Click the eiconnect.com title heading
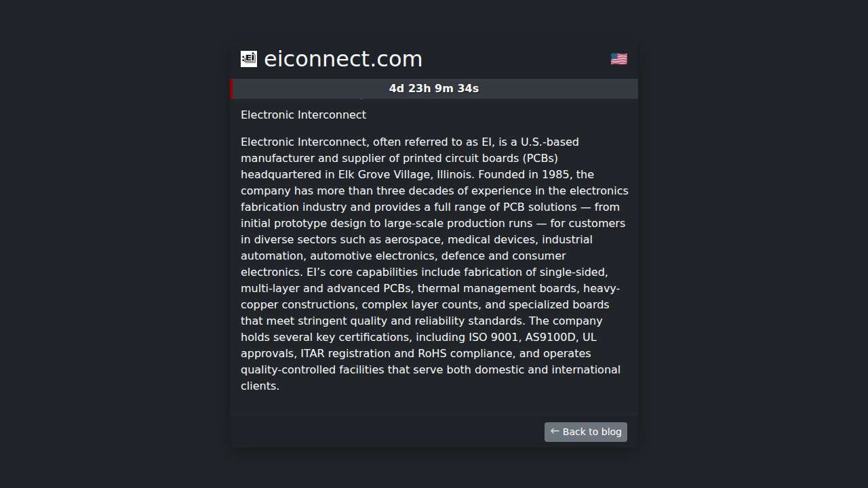The image size is (868, 488). [x=342, y=59]
